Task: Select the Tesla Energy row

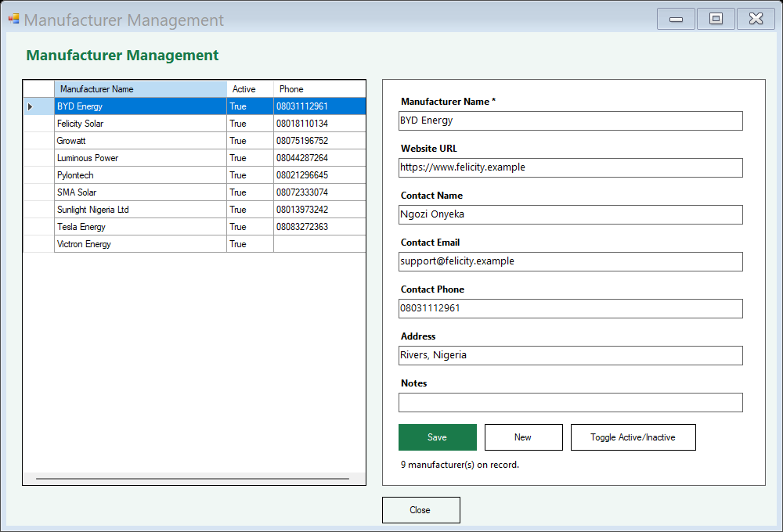Action: click(x=195, y=227)
